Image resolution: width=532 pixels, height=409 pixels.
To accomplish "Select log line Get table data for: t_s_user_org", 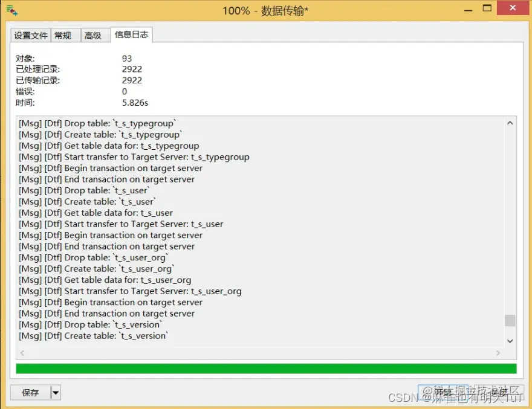I will click(105, 280).
